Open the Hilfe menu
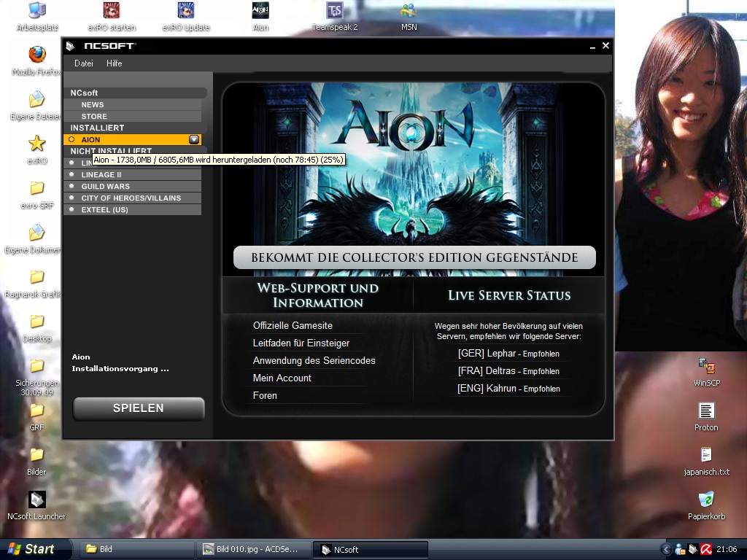This screenshot has width=747, height=560. click(x=115, y=63)
